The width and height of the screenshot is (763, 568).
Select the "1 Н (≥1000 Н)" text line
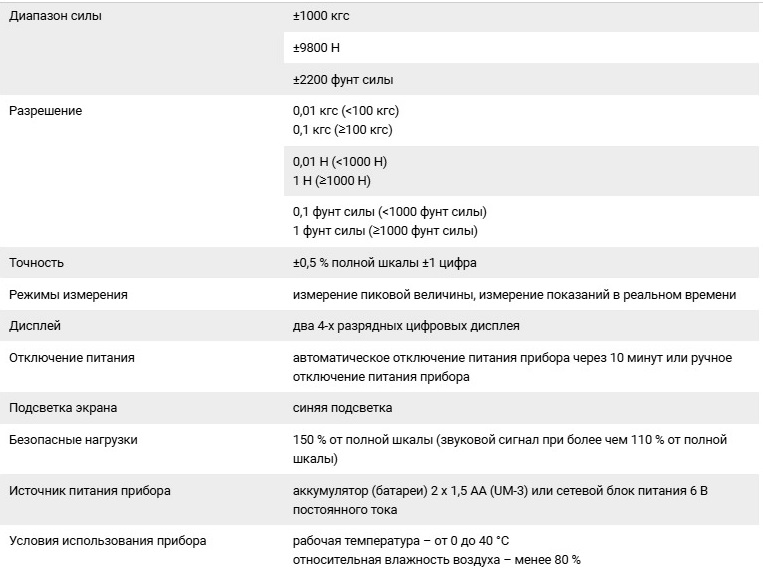(x=331, y=181)
